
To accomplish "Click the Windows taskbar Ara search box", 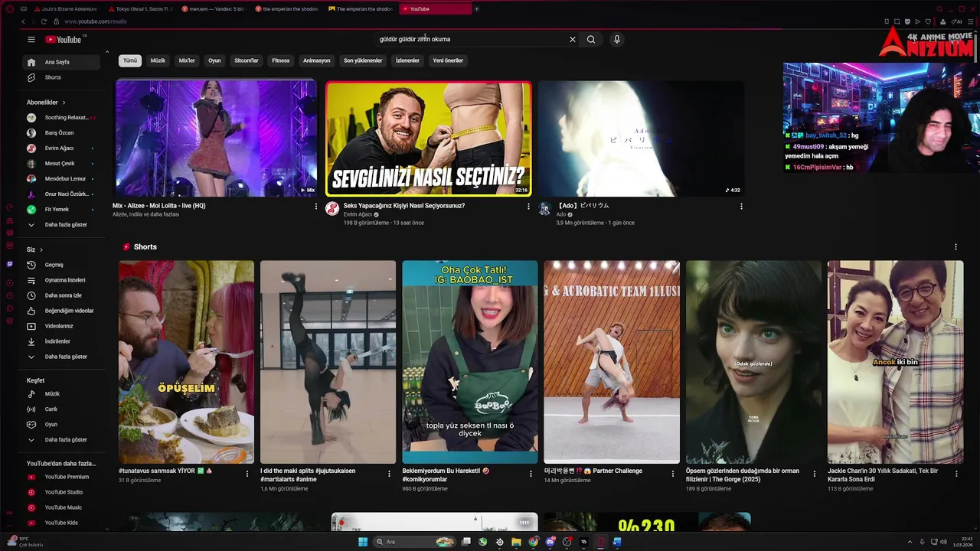I will (414, 542).
